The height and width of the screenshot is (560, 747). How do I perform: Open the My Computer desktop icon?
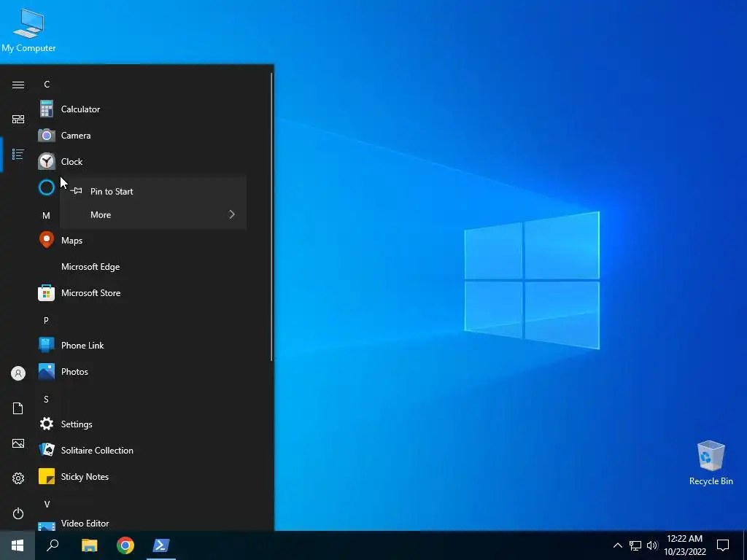(28, 31)
